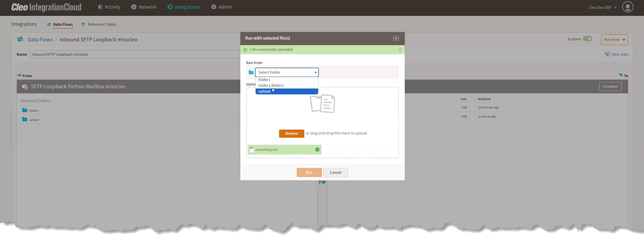
Task: Click the Activity menu icon
Action: (100, 7)
